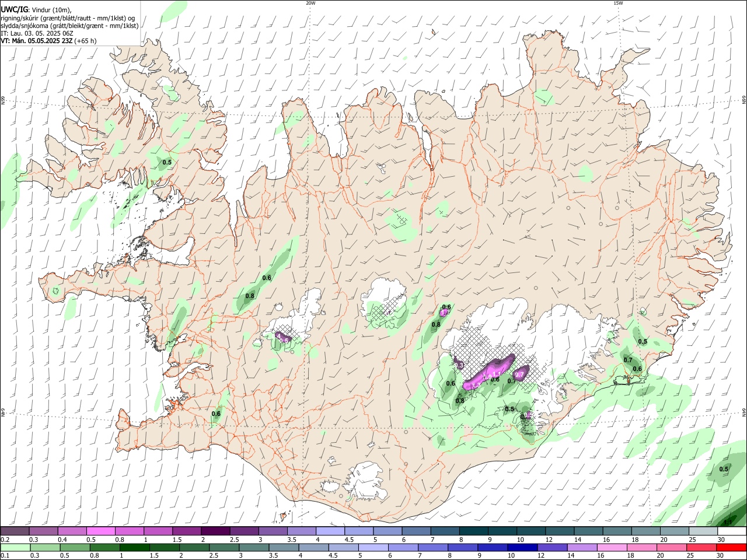Pick the palest green rain swatch between 0.1 and 0.3

16,548
